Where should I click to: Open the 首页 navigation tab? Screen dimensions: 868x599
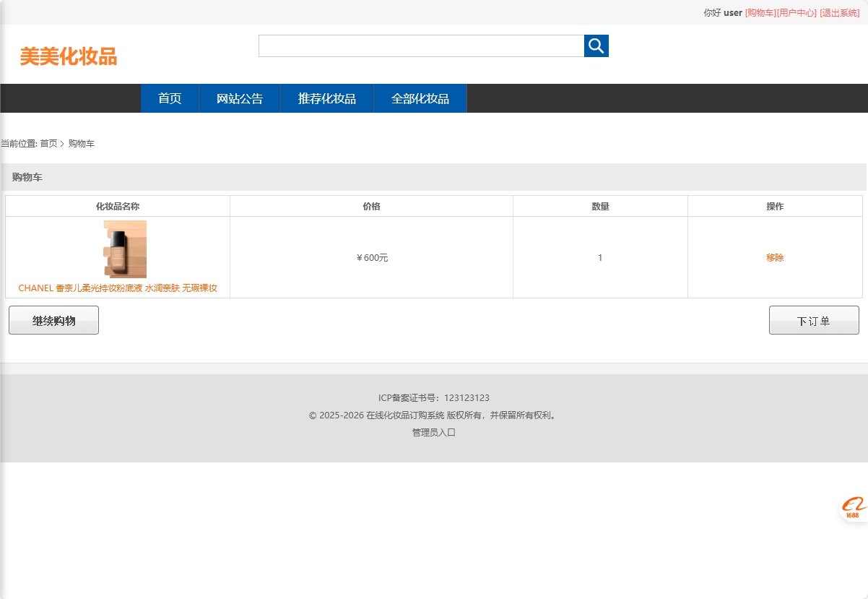tap(169, 98)
